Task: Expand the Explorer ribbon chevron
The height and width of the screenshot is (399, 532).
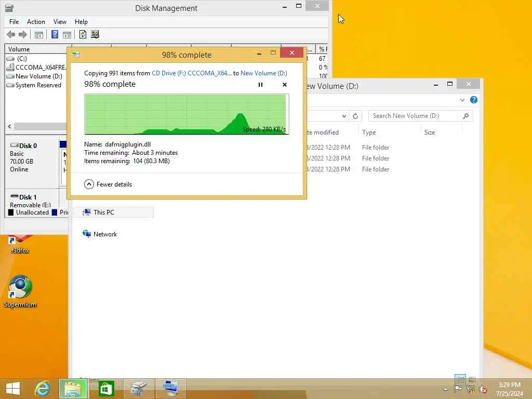Action: (462, 100)
